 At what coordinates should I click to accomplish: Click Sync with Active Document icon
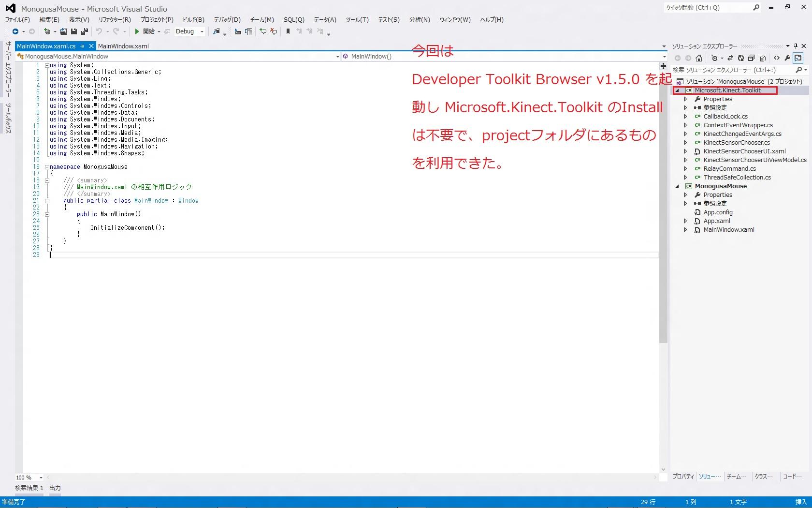click(730, 58)
